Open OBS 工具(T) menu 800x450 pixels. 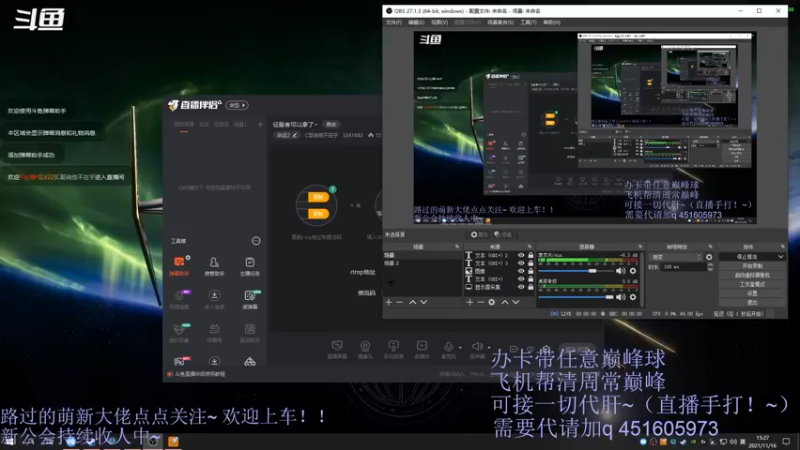[528, 22]
